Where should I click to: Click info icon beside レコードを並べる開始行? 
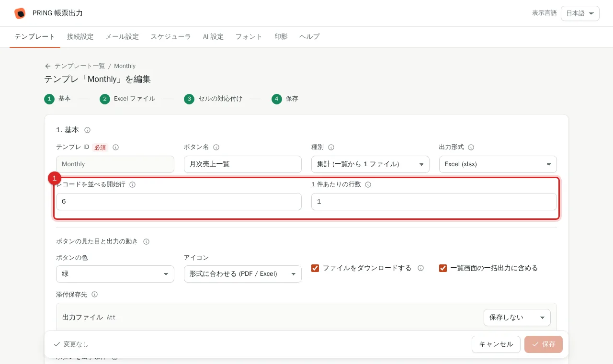132,184
